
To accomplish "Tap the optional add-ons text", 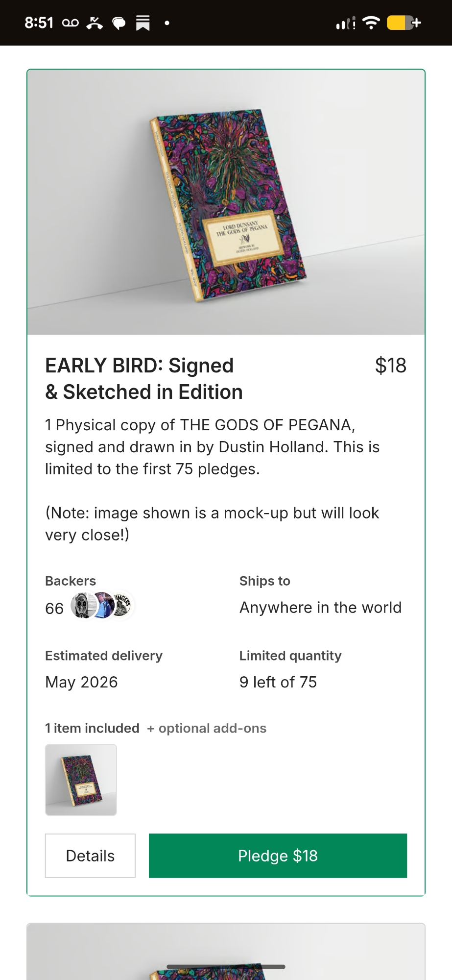I will (212, 729).
